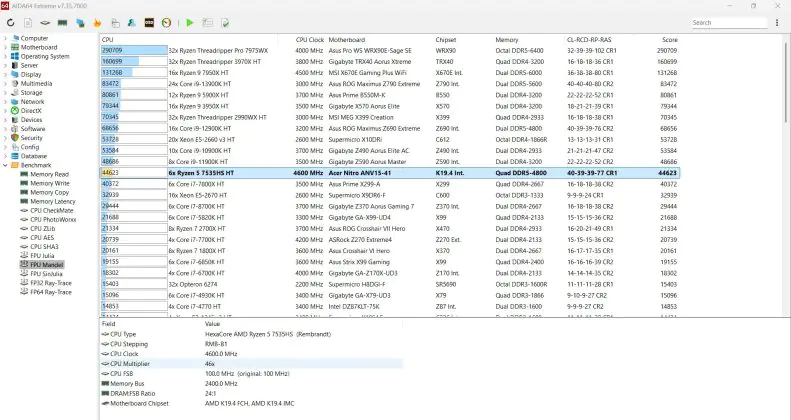The image size is (791, 420).
Task: Click the user toolbar icon beside OSD
Action: (x=132, y=23)
